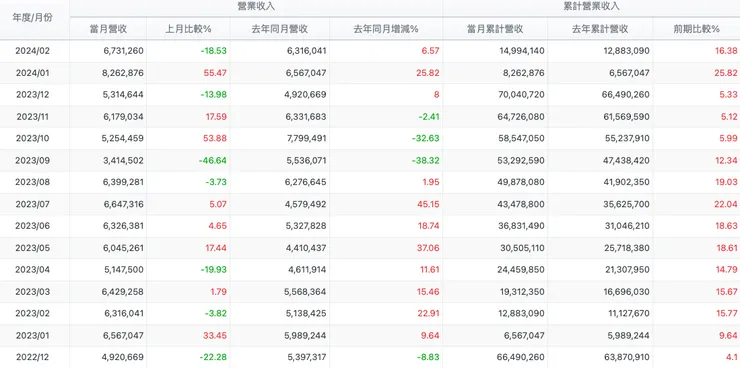740x368 pixels.
Task: Click the revenue value 6,731,260
Action: coord(123,51)
